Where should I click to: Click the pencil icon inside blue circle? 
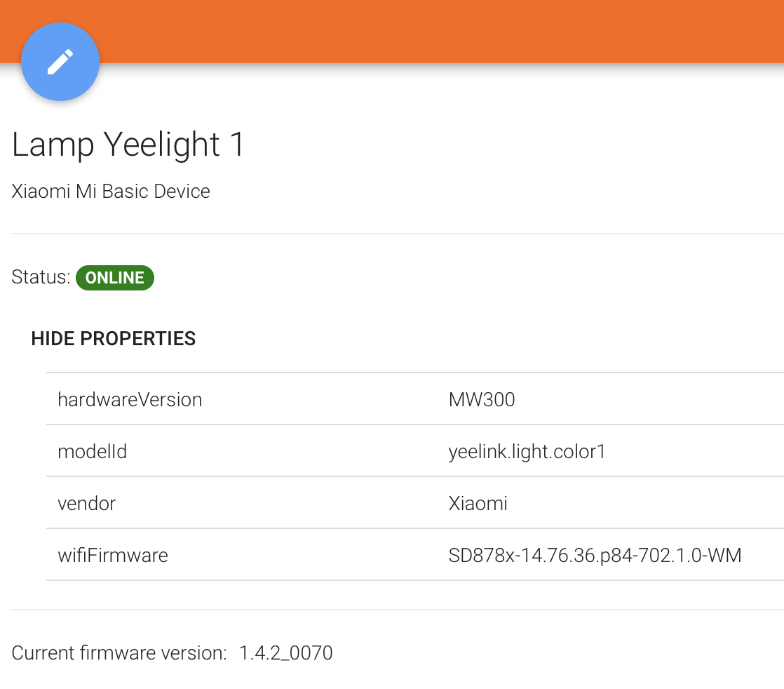60,62
